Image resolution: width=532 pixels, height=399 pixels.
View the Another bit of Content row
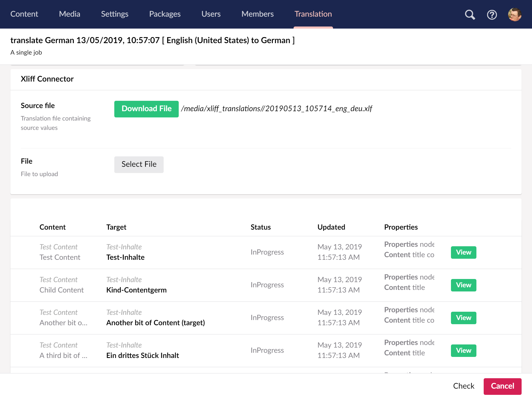463,318
